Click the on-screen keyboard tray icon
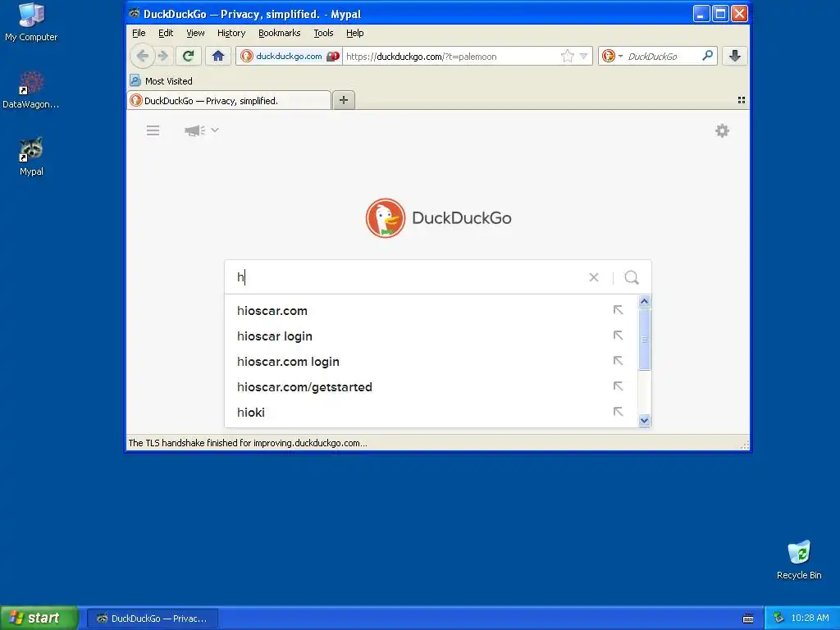This screenshot has width=840, height=630. click(748, 619)
